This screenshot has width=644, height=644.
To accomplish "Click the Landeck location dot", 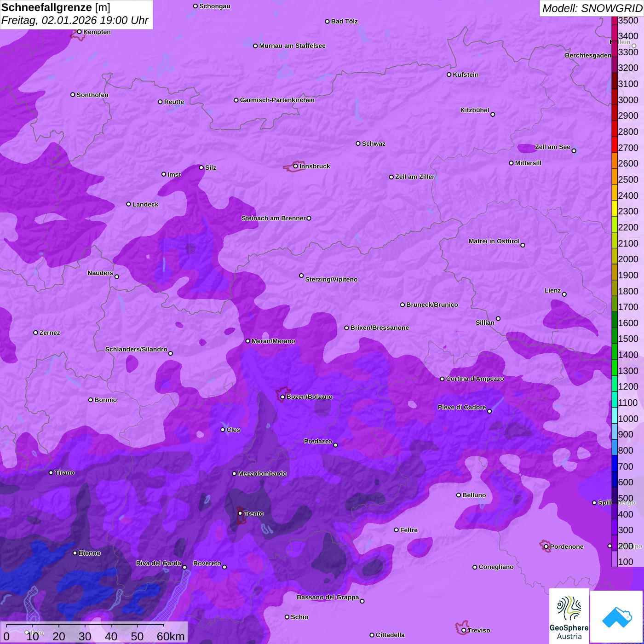I will point(128,204).
